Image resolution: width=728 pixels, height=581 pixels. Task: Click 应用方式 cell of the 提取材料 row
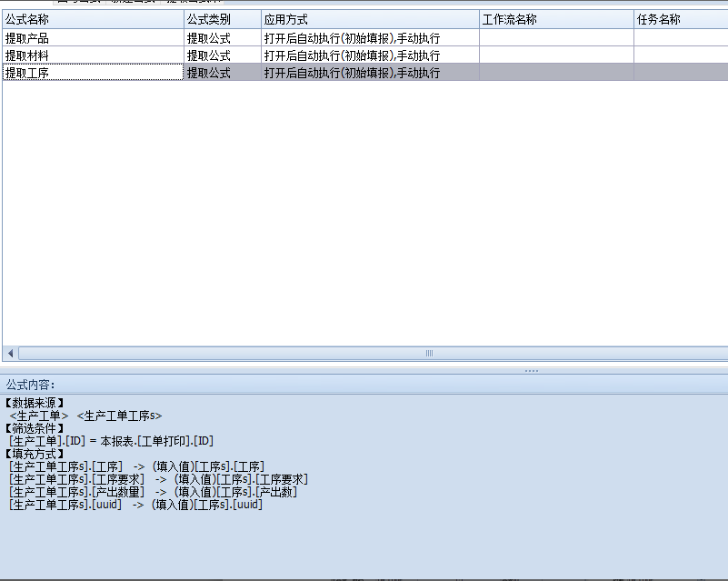[369, 55]
